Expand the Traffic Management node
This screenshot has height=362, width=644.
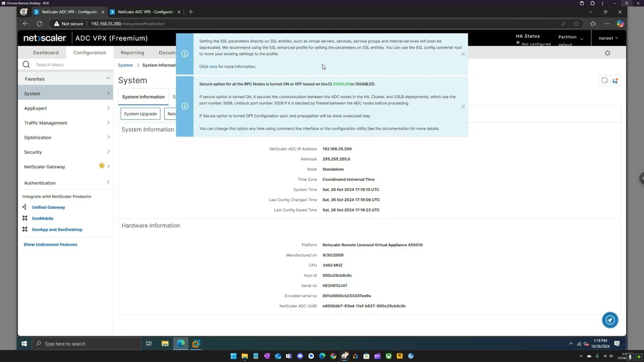108,123
